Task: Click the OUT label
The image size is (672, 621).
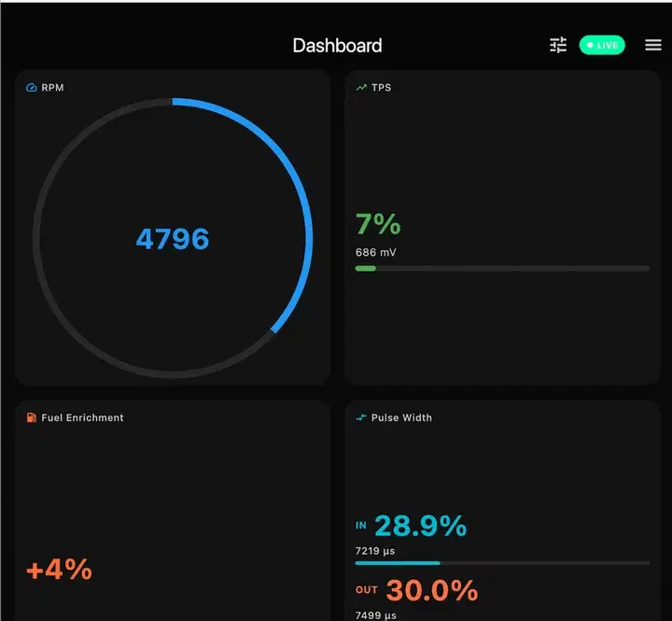Action: tap(367, 590)
